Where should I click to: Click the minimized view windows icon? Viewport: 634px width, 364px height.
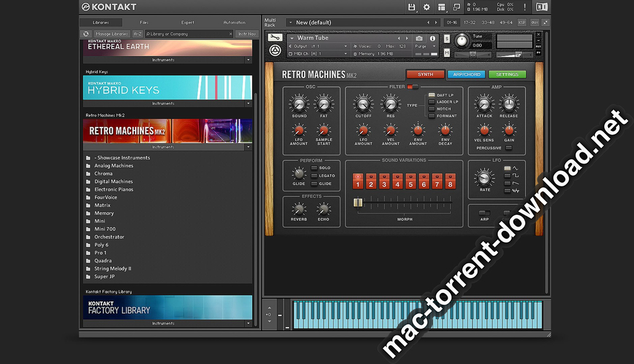456,7
